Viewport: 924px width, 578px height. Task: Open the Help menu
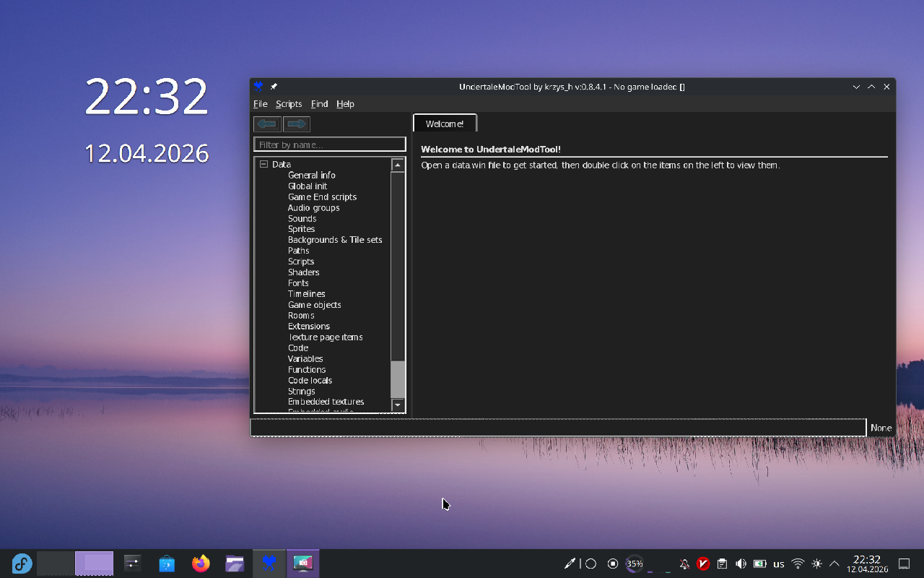(345, 104)
